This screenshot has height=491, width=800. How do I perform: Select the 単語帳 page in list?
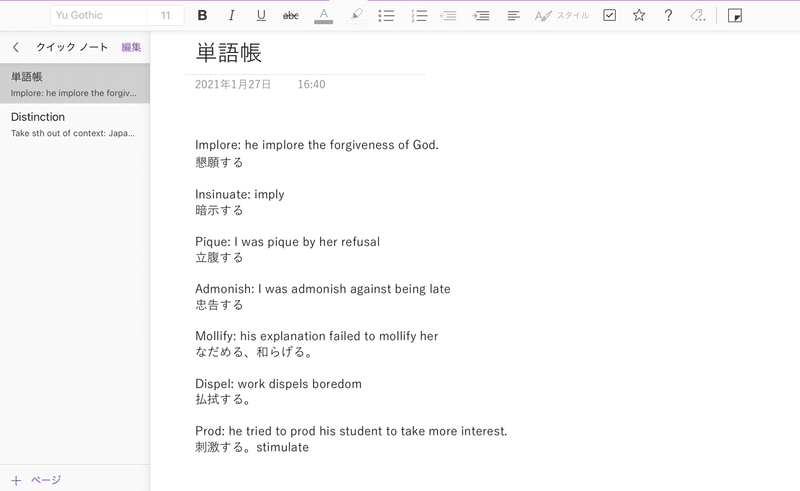click(x=75, y=84)
